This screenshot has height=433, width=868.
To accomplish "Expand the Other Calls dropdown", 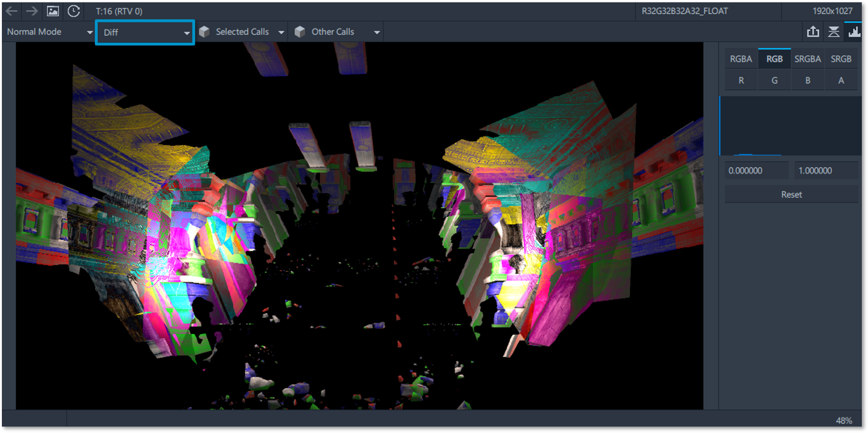I will (x=376, y=32).
